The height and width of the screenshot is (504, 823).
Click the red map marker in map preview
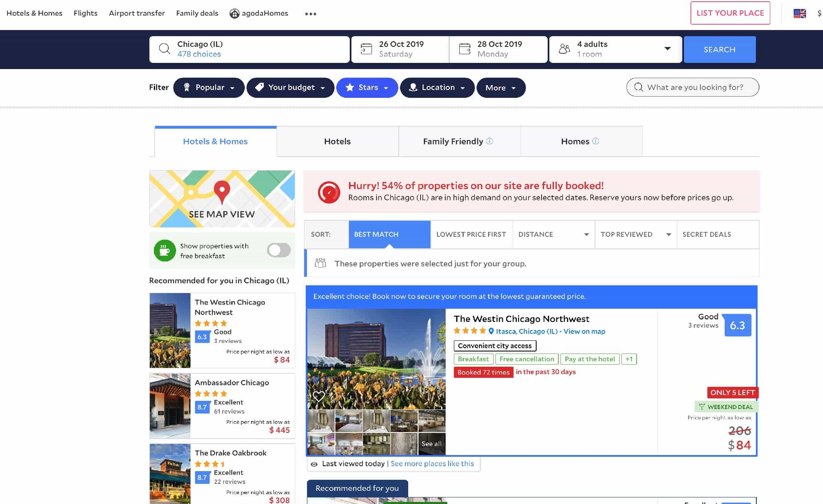click(222, 192)
